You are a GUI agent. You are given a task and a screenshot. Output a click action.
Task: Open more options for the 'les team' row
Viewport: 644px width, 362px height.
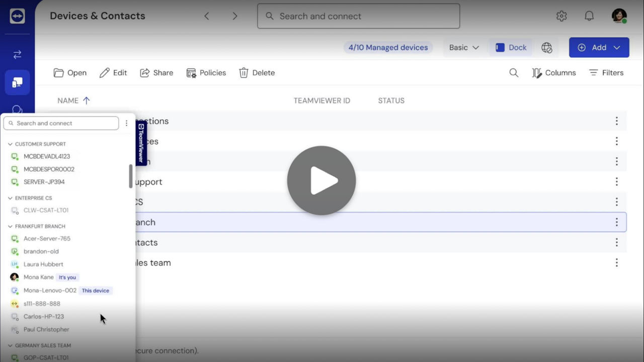pos(616,263)
